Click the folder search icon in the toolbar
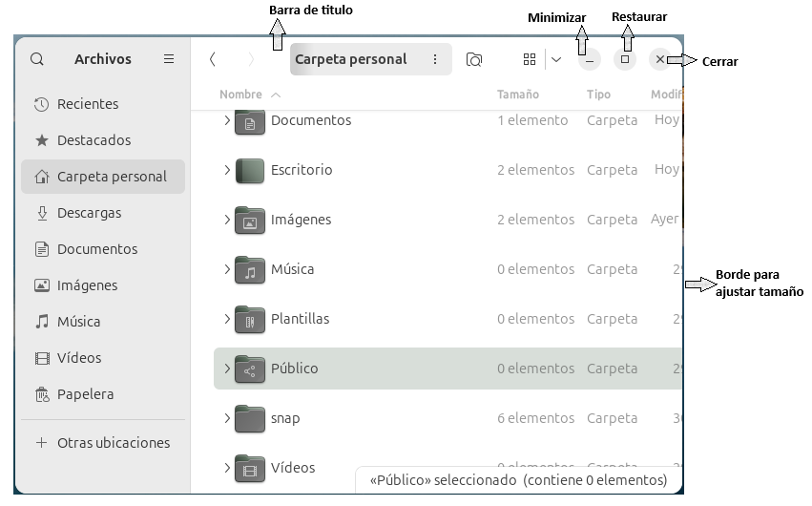 click(x=474, y=59)
